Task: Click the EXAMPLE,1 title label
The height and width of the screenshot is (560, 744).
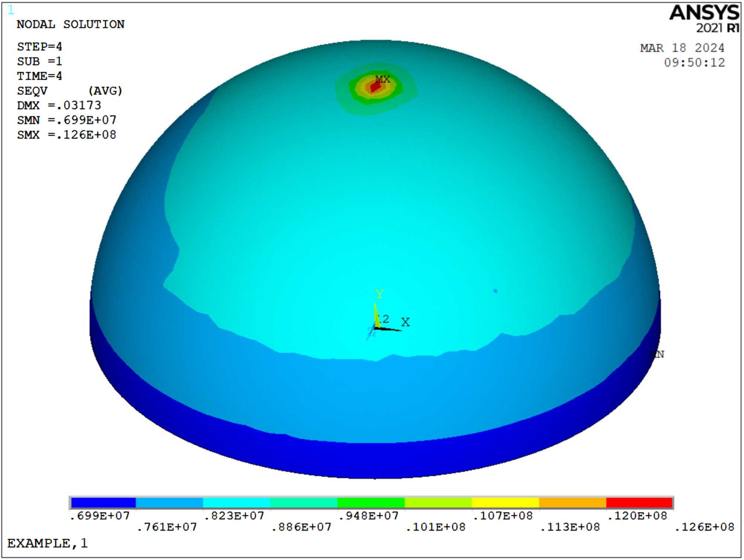Action: pos(48,543)
